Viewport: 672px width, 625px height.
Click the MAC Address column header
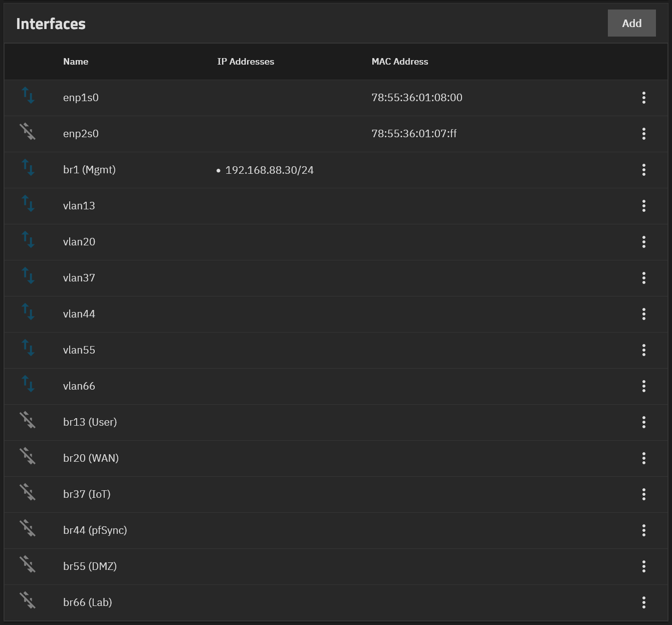point(399,62)
